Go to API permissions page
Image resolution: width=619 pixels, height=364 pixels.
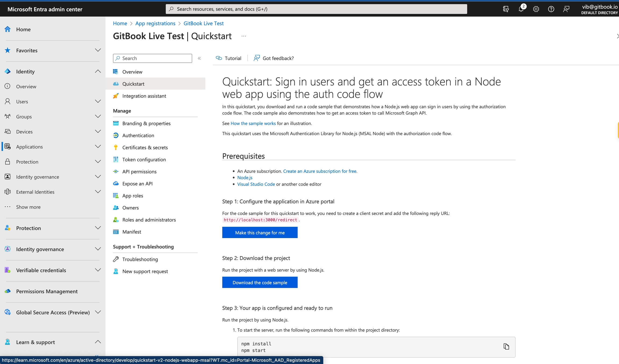point(139,172)
